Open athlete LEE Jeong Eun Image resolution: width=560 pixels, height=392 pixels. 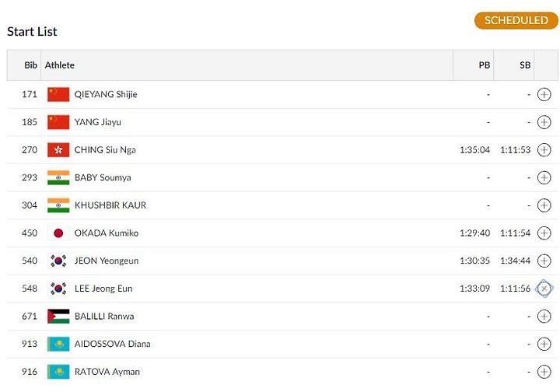103,289
